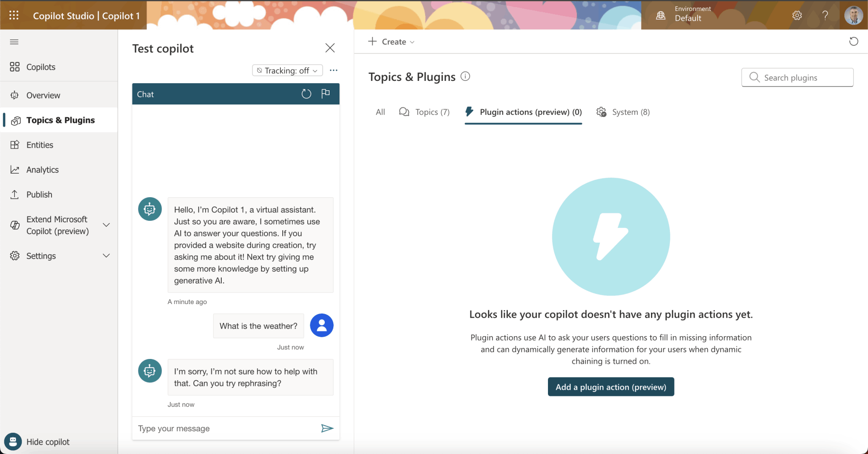Viewport: 868px width, 454px height.
Task: Click the Extend Microsoft Copilot icon
Action: coord(15,225)
